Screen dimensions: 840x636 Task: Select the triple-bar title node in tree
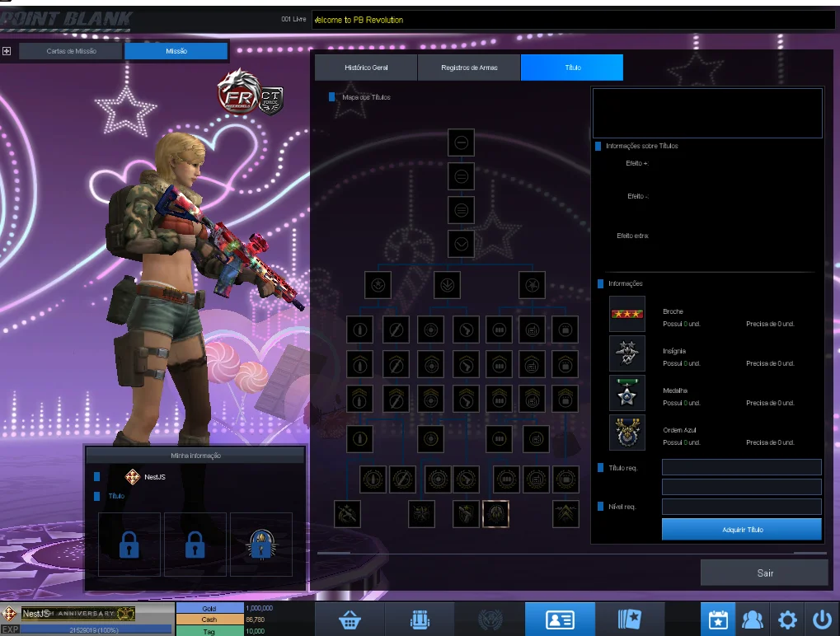pos(462,210)
